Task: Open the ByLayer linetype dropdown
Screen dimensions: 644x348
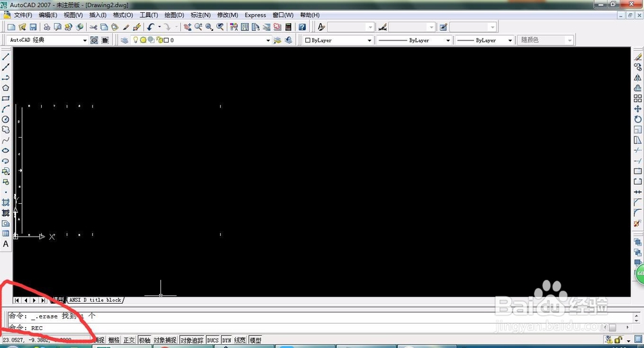Action: coord(448,41)
